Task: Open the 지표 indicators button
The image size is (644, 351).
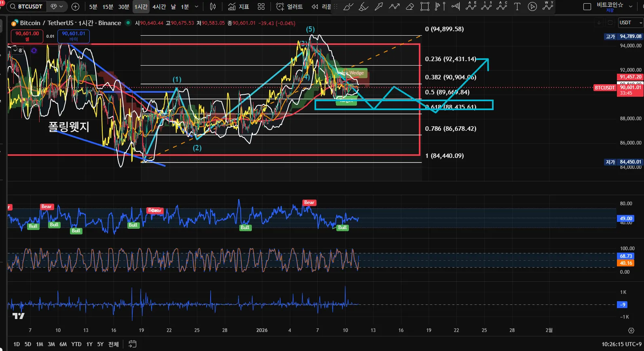Action: [x=239, y=7]
